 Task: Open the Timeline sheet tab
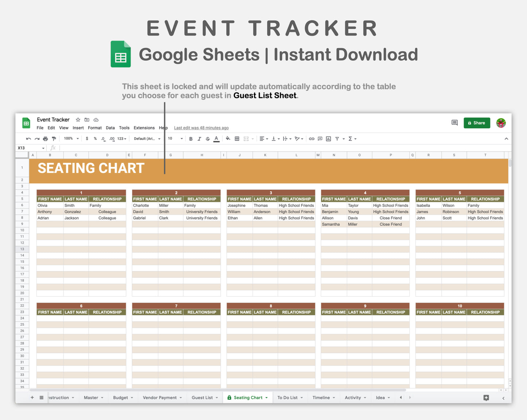click(322, 397)
